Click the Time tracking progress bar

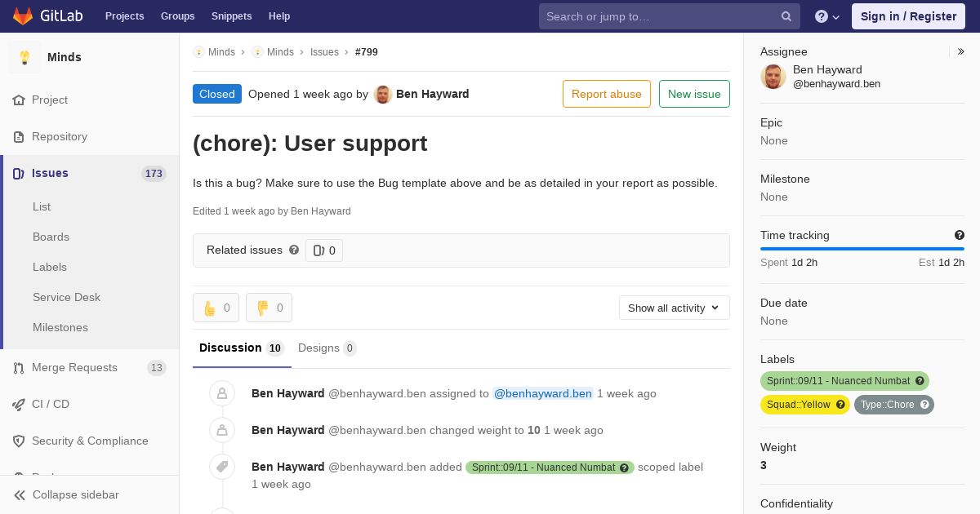point(862,249)
